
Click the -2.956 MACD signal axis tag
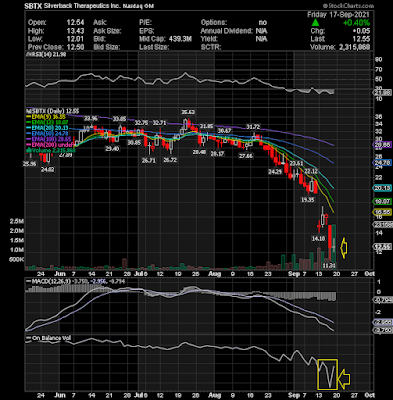382,323
